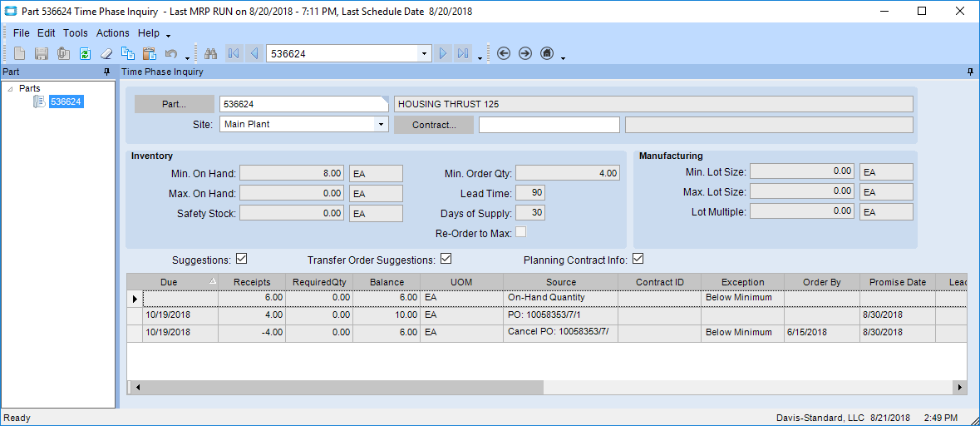Open navigation toolbar options arrow
The width and height of the screenshot is (980, 426).
pyautogui.click(x=480, y=58)
